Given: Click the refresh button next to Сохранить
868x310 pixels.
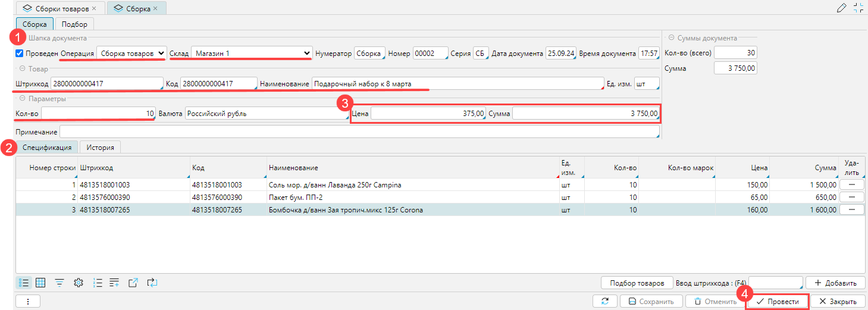Looking at the screenshot, I should pos(605,302).
